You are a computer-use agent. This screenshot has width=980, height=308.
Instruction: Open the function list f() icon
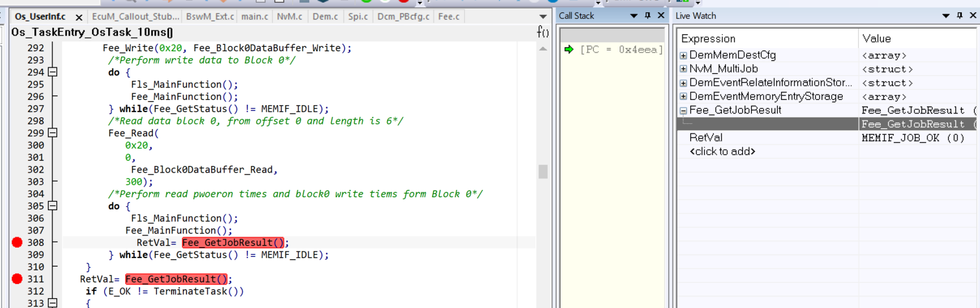pyautogui.click(x=542, y=32)
